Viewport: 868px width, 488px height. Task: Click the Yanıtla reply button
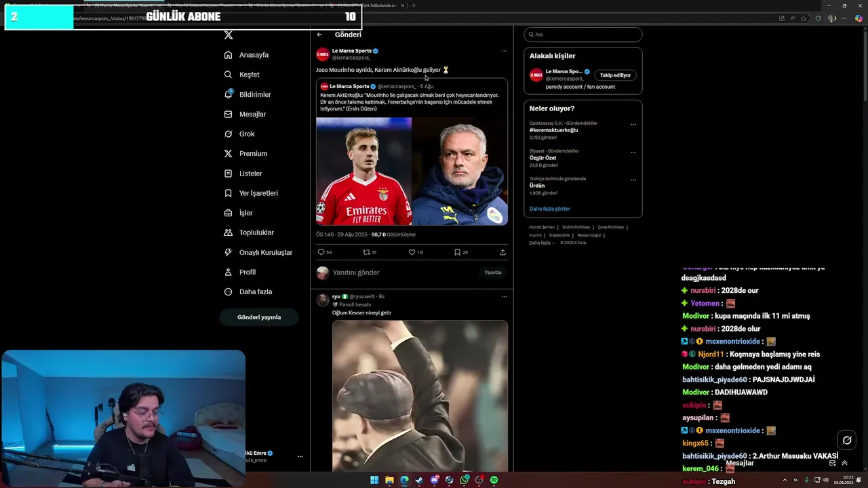[493, 272]
